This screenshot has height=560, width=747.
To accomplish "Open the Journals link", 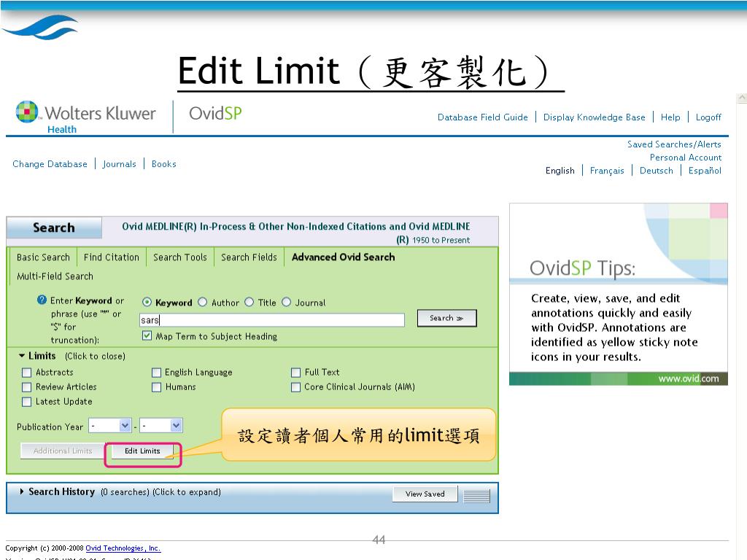I will tap(119, 164).
